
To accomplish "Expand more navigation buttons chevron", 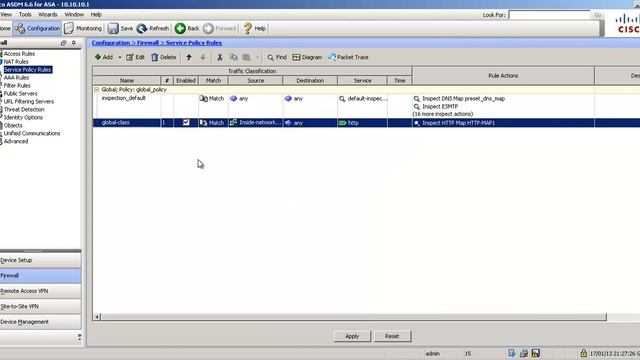I will pos(79,337).
